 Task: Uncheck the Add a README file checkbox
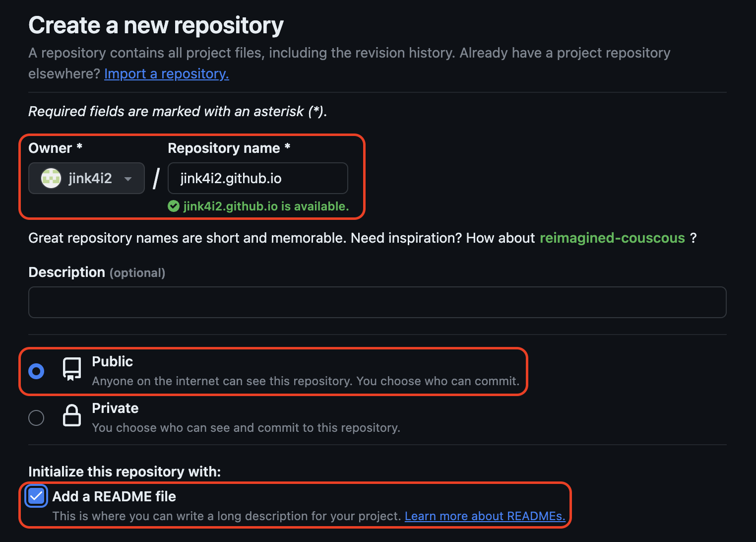click(x=36, y=495)
